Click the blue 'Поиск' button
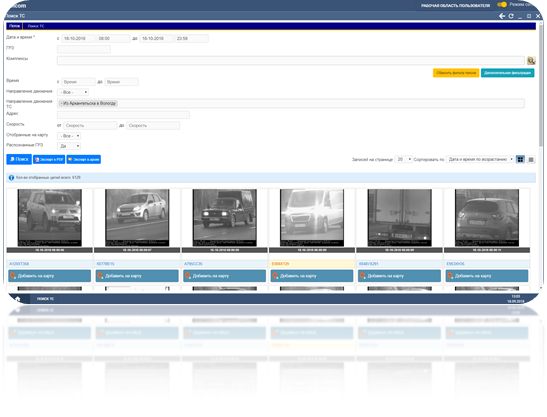This screenshot has height=417, width=547. point(19,159)
